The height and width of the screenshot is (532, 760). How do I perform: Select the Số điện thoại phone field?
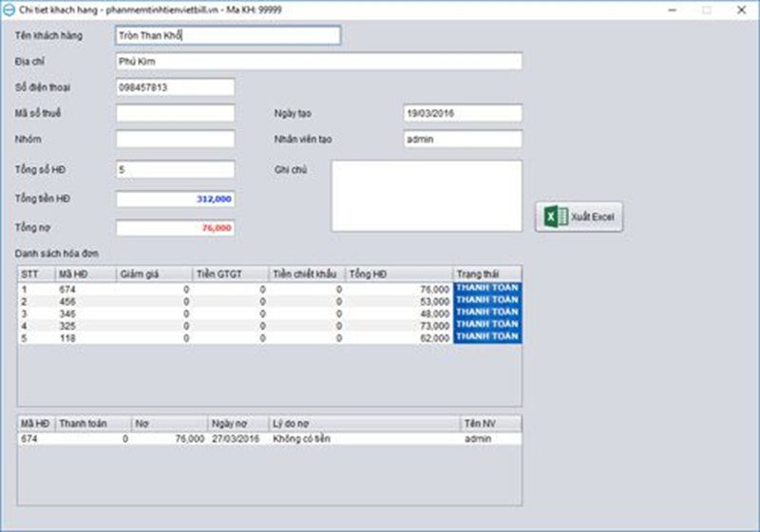pos(175,87)
